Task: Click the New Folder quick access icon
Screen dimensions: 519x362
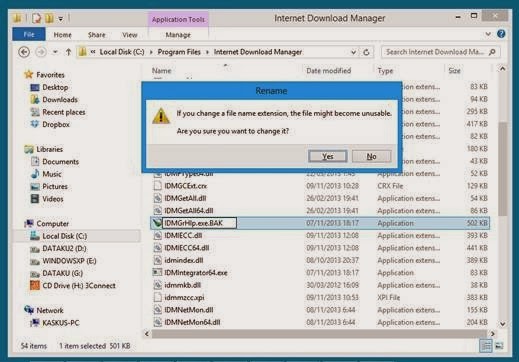Action: coord(49,18)
